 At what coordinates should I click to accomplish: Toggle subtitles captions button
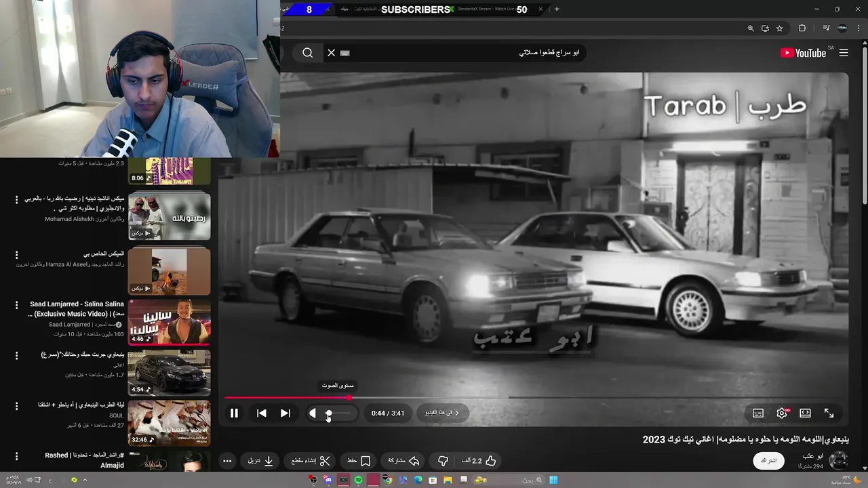click(x=758, y=413)
